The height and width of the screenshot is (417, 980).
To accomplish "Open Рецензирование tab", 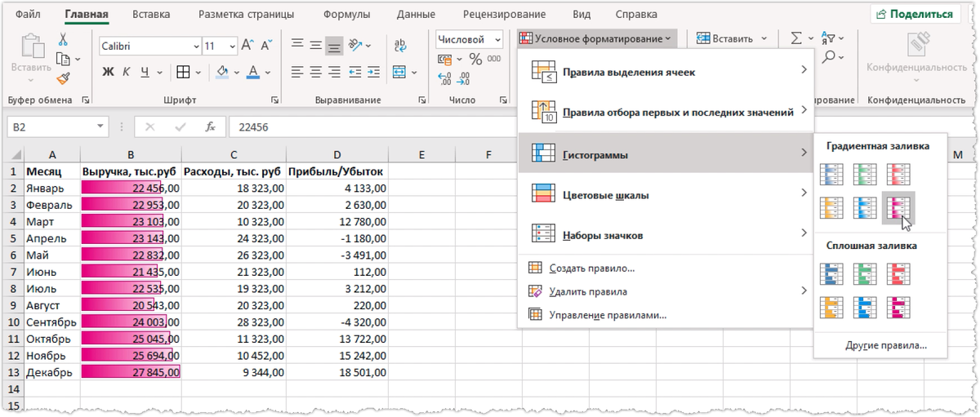I will point(504,14).
